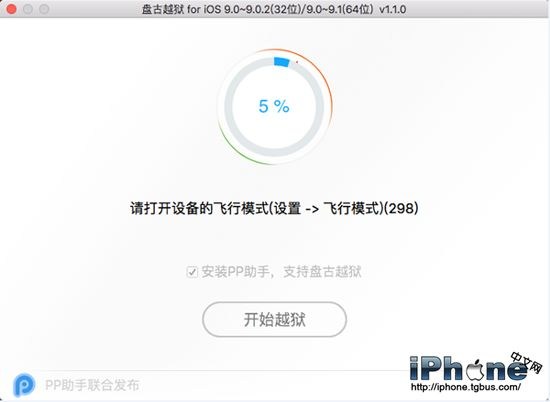Click the 开始越狱 button
The width and height of the screenshot is (550, 402).
(x=274, y=320)
